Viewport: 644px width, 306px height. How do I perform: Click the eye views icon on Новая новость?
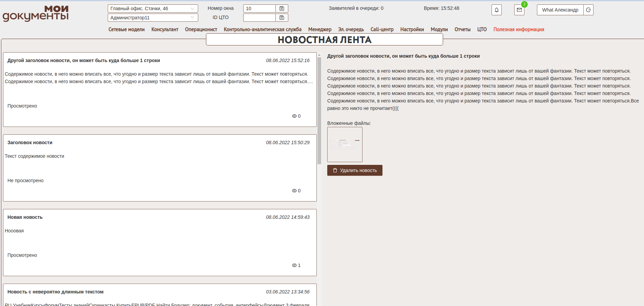294,265
